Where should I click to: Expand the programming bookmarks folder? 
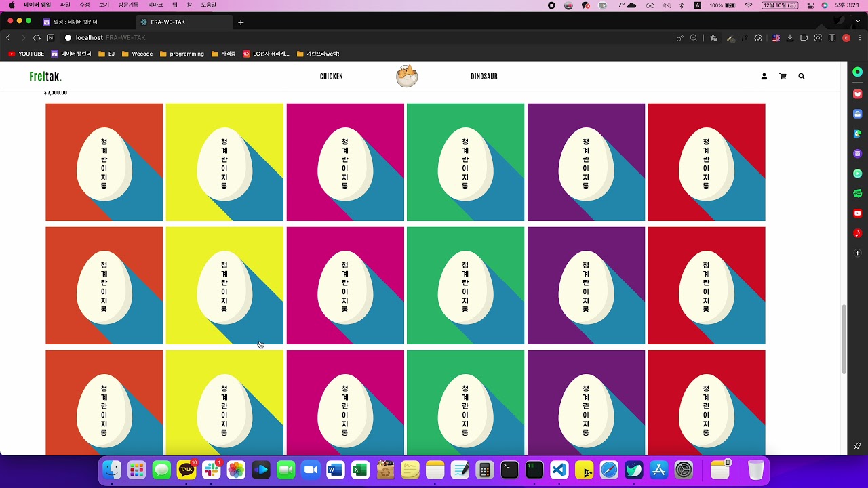[x=182, y=54]
